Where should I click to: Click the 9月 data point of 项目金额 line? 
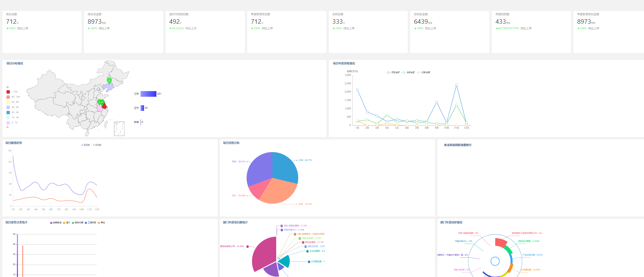[437, 102]
